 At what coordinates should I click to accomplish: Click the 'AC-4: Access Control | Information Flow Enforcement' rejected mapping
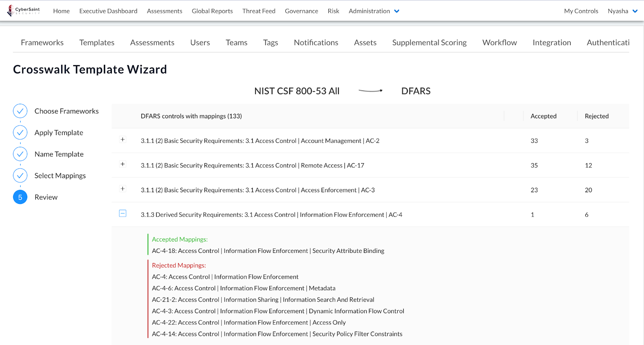click(225, 277)
